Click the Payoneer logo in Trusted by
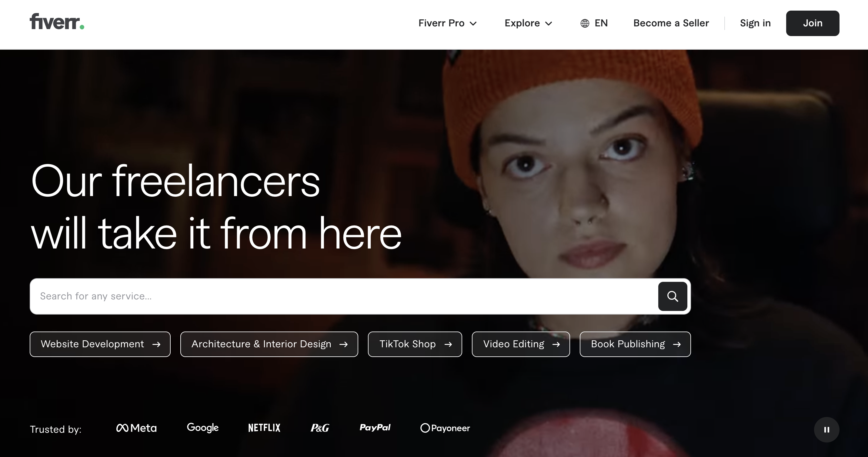 [445, 428]
